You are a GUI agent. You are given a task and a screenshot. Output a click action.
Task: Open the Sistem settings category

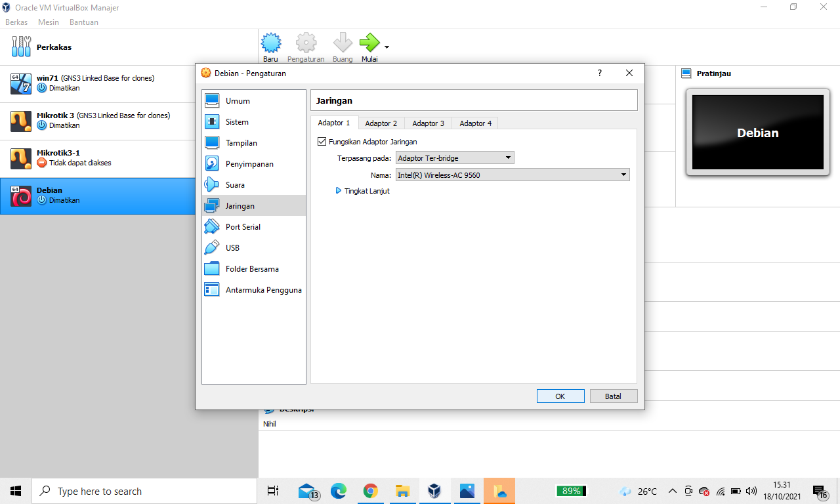click(x=254, y=122)
